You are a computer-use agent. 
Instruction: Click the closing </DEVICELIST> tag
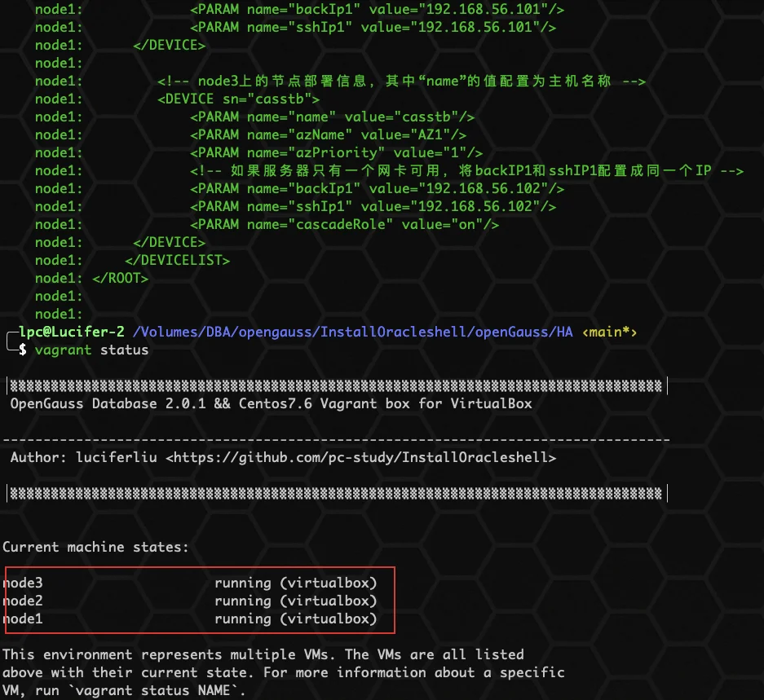[178, 261]
